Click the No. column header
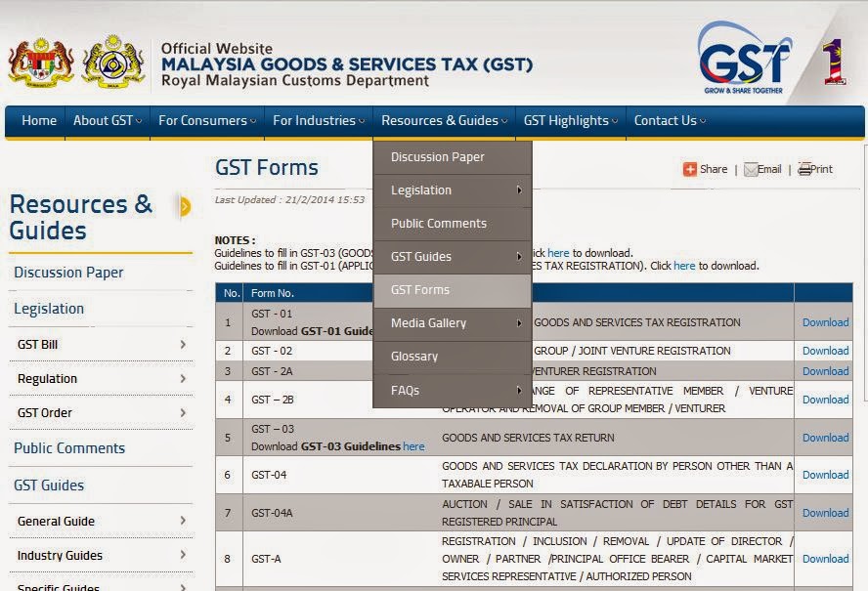Viewport: 868px width, 591px height. click(x=232, y=293)
